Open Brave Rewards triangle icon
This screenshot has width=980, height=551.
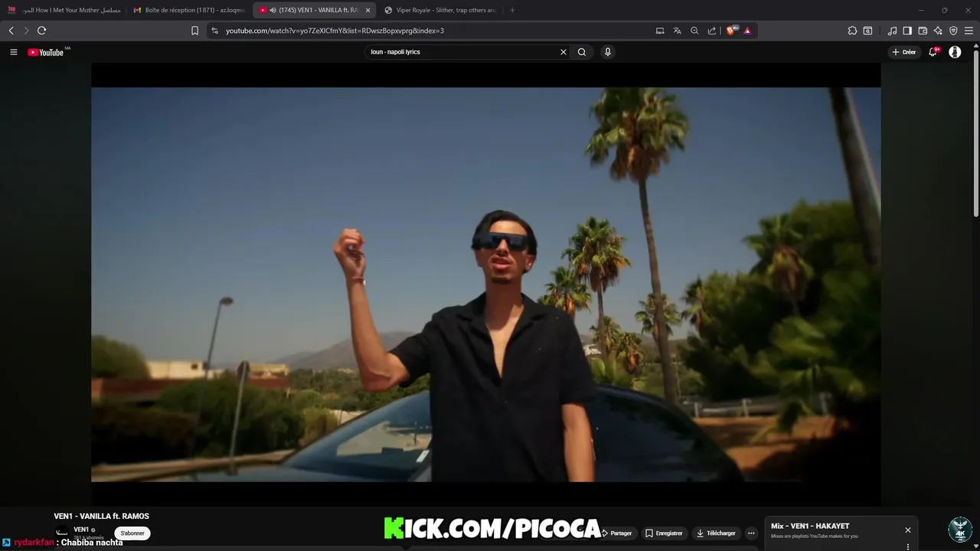click(x=748, y=31)
